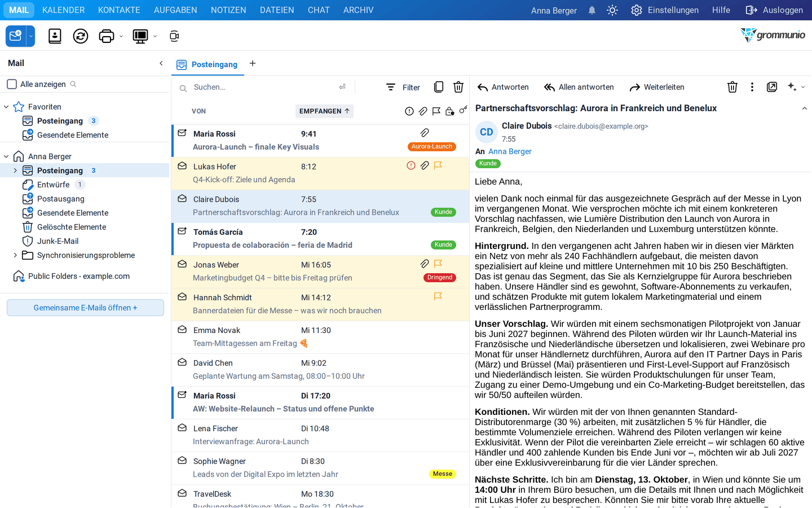Click the print icon in toolbar
Viewport: 812px width, 508px height.
(x=106, y=36)
